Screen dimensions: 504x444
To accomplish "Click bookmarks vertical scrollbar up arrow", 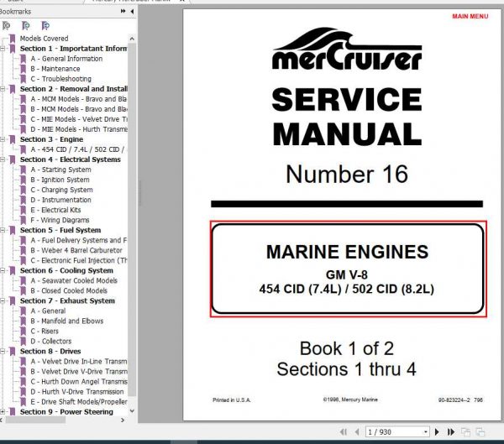I will click(132, 39).
